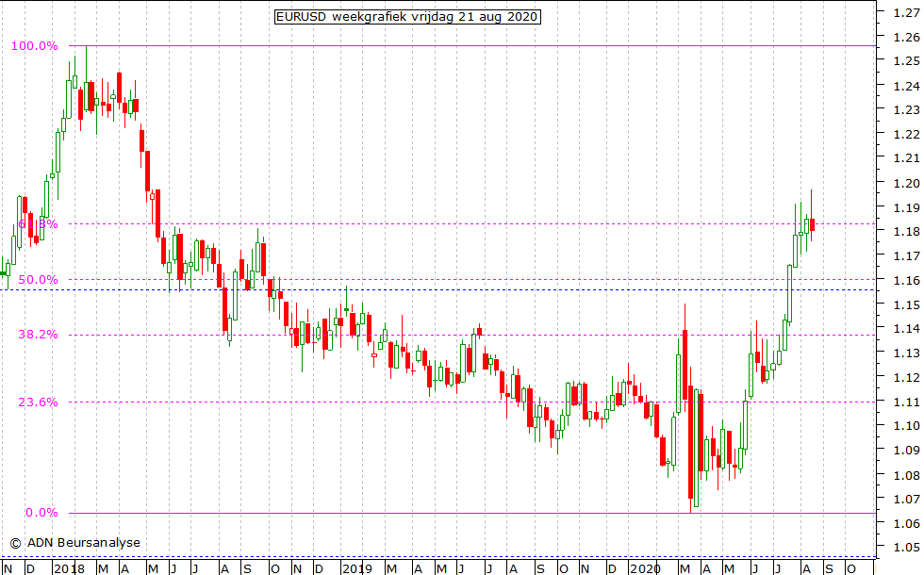
Task: Click the 1.13 price axis value
Action: (906, 353)
